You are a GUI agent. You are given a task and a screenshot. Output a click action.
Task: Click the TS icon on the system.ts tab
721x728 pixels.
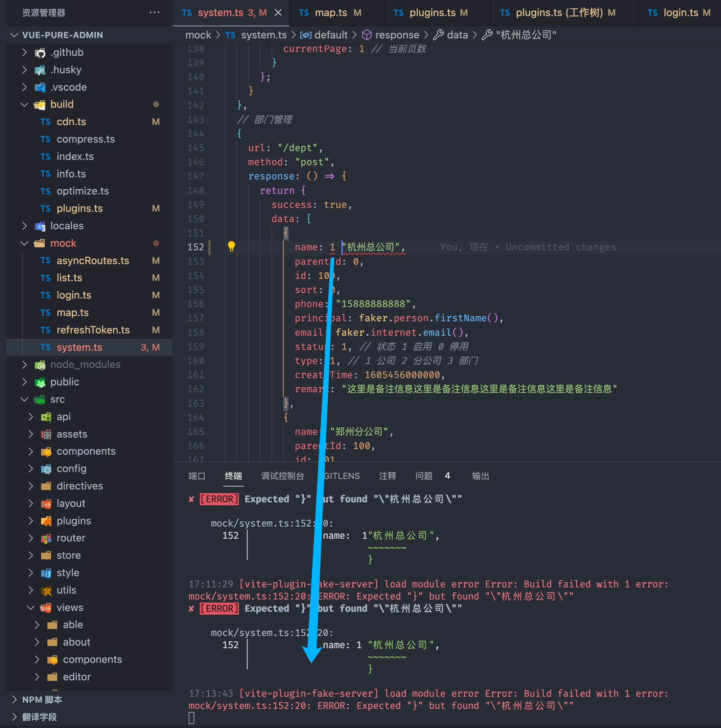[x=187, y=12]
